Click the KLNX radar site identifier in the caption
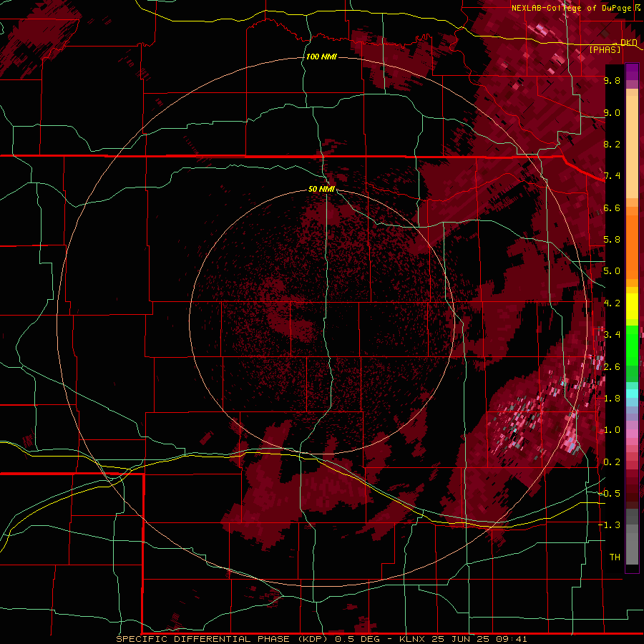644x644 pixels. pyautogui.click(x=412, y=639)
